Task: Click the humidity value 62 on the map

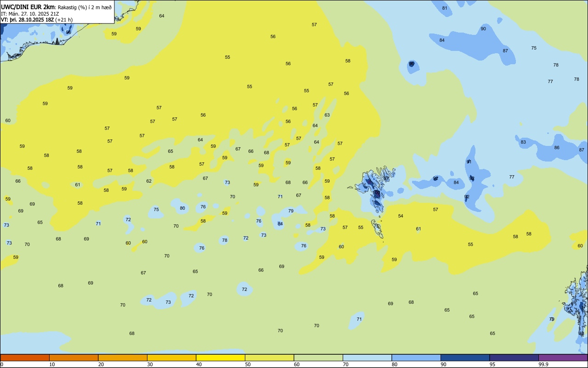Action: click(149, 181)
